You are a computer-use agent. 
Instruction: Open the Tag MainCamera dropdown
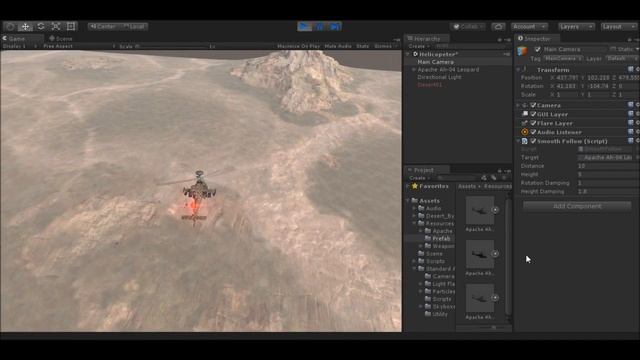[x=563, y=59]
